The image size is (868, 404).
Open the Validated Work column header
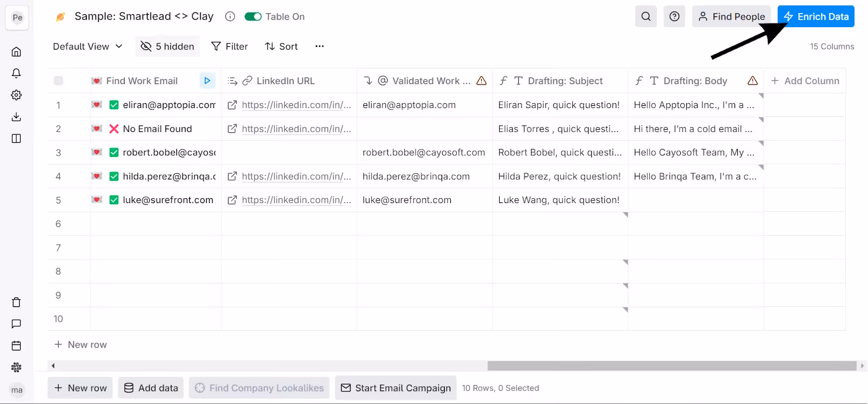click(425, 81)
